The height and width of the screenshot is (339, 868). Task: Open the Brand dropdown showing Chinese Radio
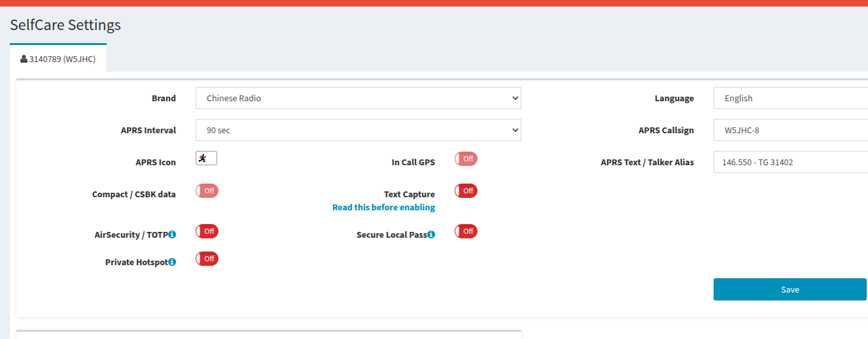tap(358, 98)
